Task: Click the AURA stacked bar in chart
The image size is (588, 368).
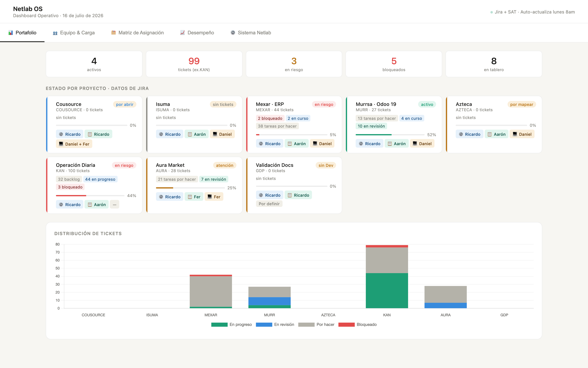Action: pos(445,297)
